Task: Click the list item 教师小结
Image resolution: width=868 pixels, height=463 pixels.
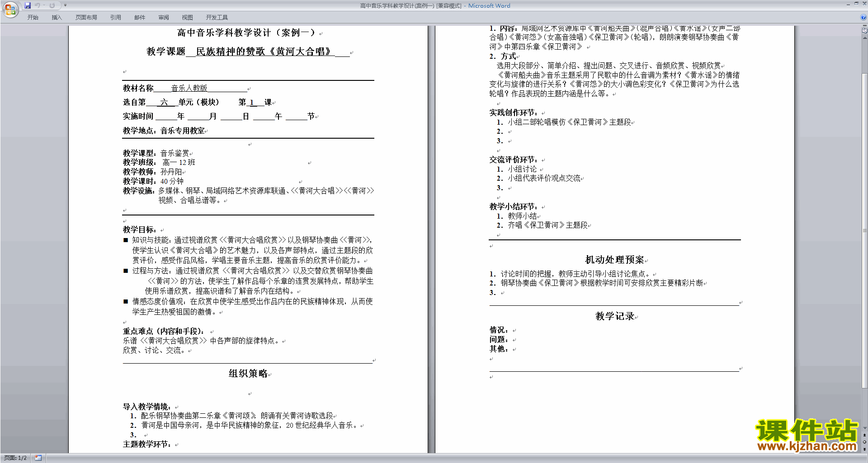Action: pos(522,216)
